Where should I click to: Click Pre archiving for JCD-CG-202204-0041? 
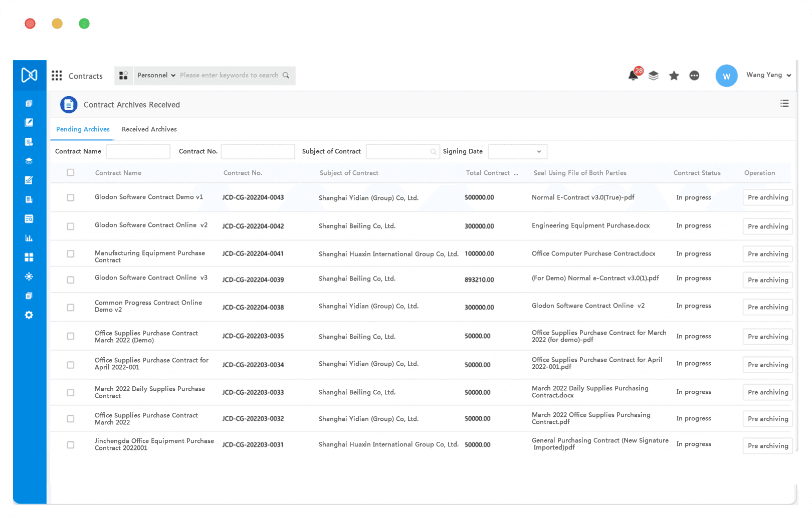(767, 254)
